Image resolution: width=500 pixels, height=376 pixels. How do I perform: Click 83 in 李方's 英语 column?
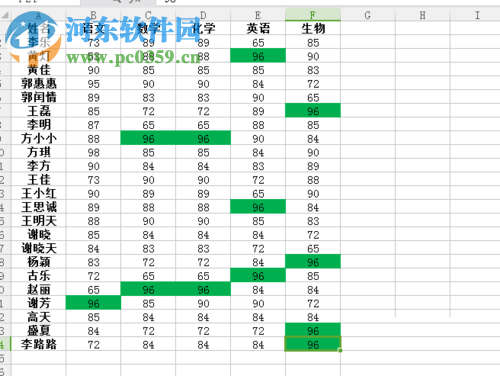(x=258, y=166)
